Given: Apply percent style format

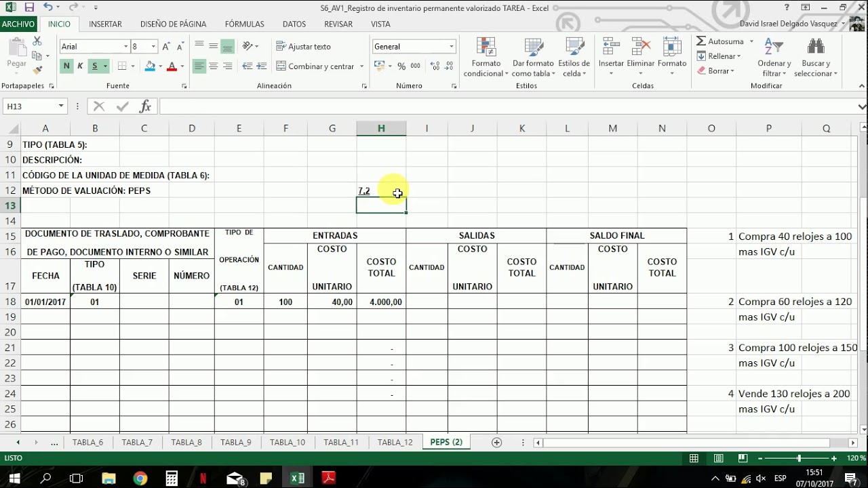Looking at the screenshot, I should coord(401,66).
